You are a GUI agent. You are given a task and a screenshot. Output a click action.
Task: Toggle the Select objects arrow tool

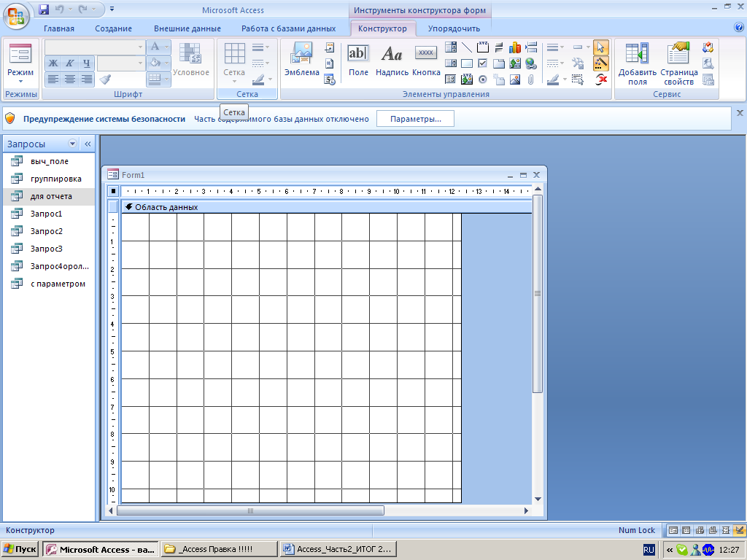600,47
